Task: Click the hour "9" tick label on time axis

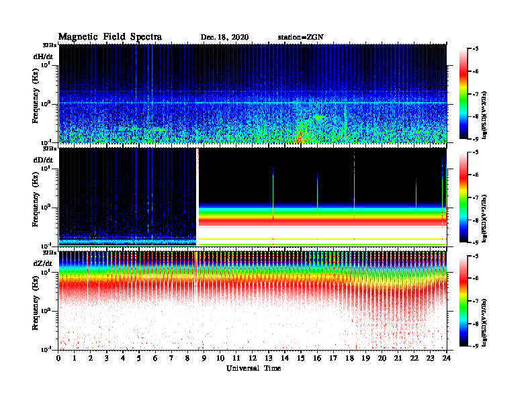Action: [204, 358]
